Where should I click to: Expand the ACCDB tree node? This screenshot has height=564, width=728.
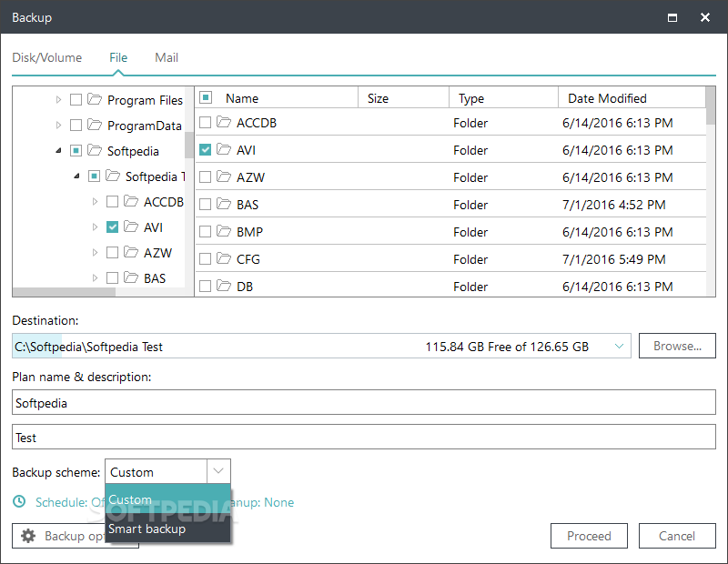(95, 201)
